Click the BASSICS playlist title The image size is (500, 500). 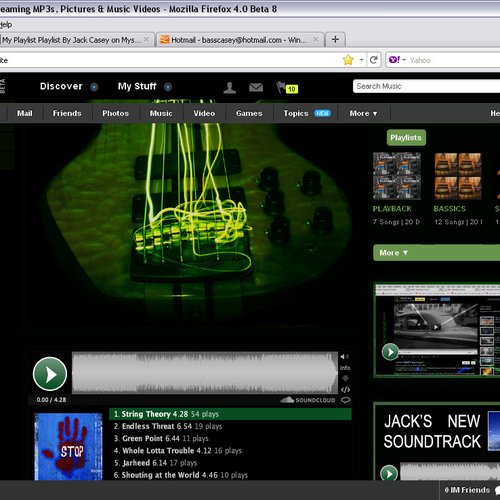tap(449, 209)
